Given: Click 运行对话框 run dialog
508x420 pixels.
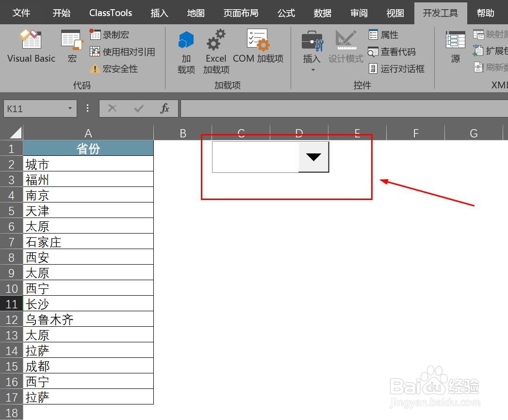Looking at the screenshot, I should click(x=396, y=69).
